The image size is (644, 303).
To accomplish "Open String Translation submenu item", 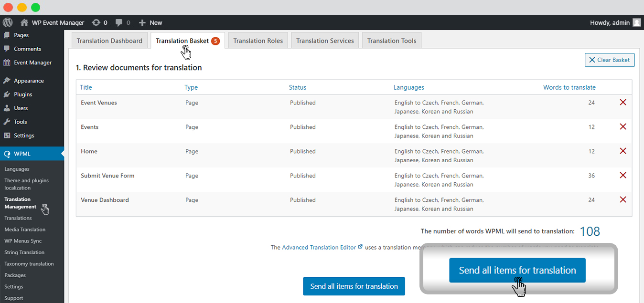I will pos(24,252).
